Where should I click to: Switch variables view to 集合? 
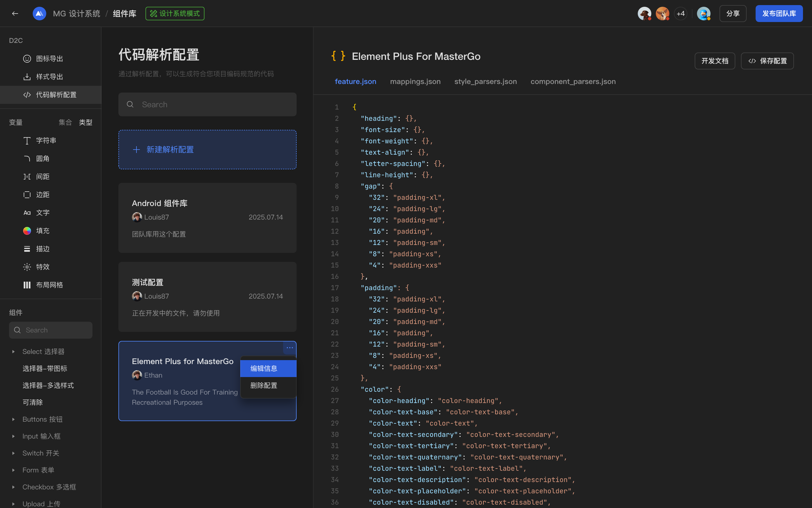65,122
